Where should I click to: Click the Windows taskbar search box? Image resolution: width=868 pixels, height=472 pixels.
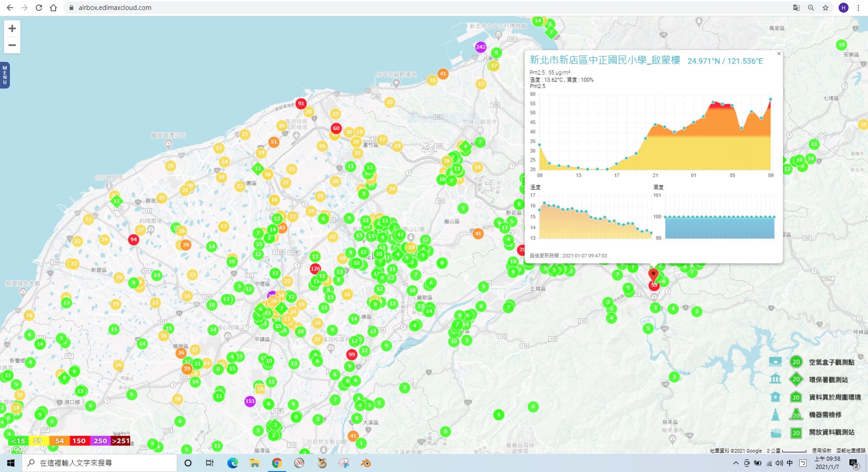point(99,463)
